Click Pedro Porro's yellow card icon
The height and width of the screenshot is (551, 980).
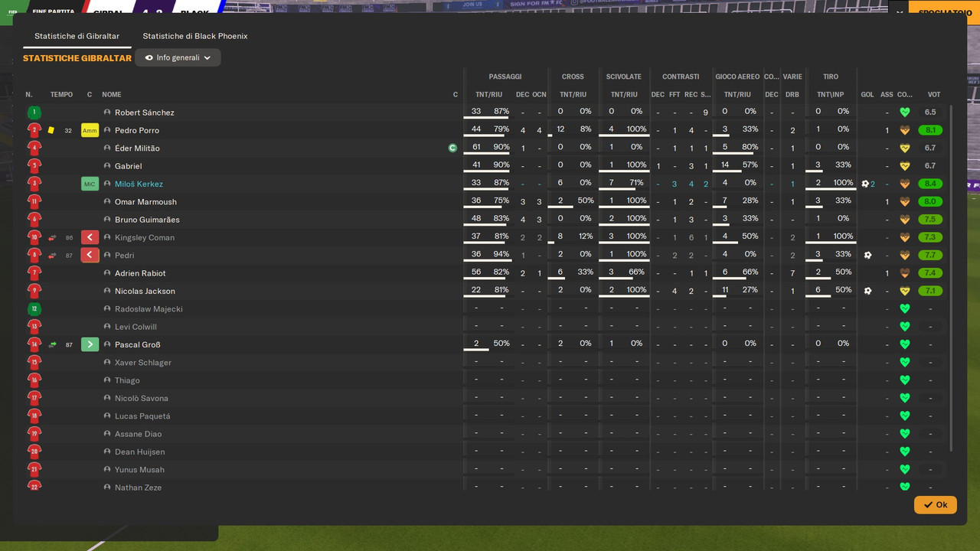[51, 130]
